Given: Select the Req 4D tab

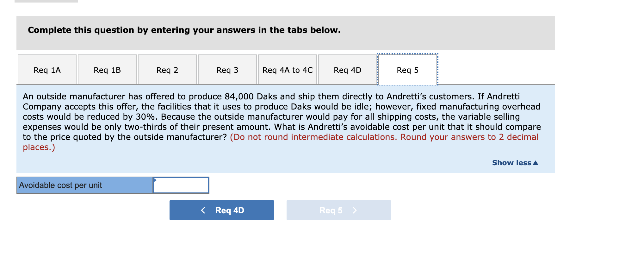Looking at the screenshot, I should click(347, 70).
